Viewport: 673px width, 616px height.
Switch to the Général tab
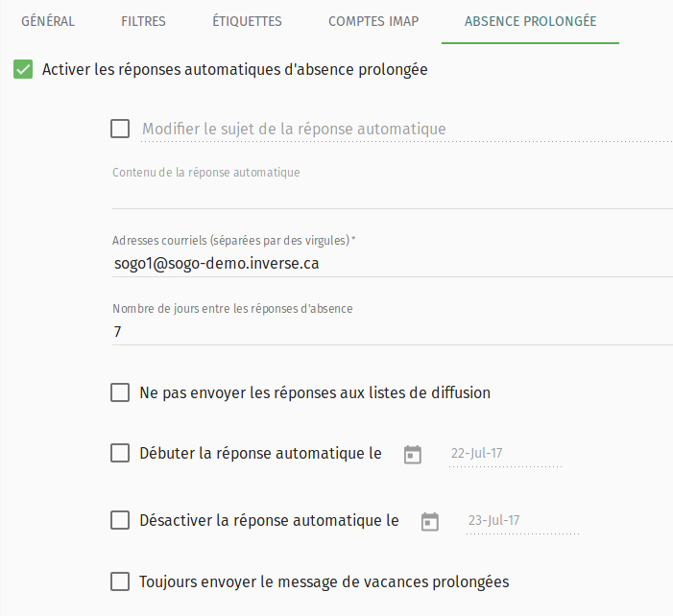(x=48, y=21)
